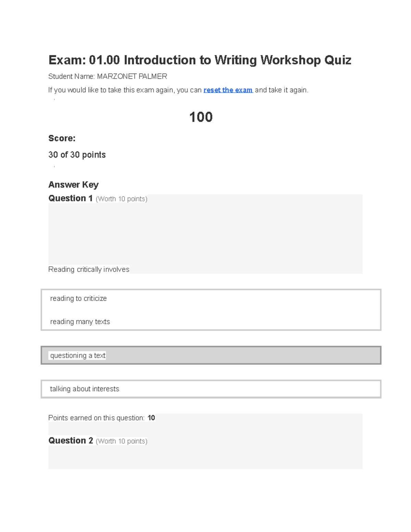Select the highlighted "questioning a text" answer

pos(211,355)
